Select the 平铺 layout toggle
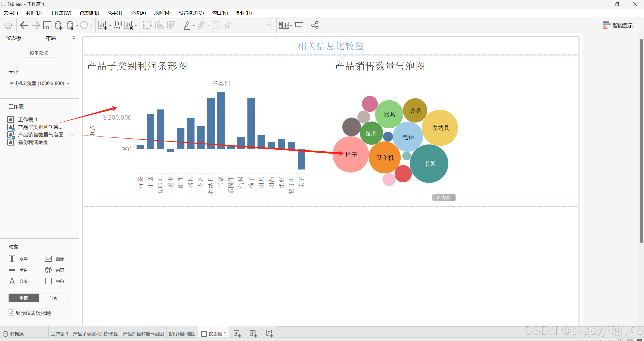Viewport: 644px width, 341px height. pos(24,298)
